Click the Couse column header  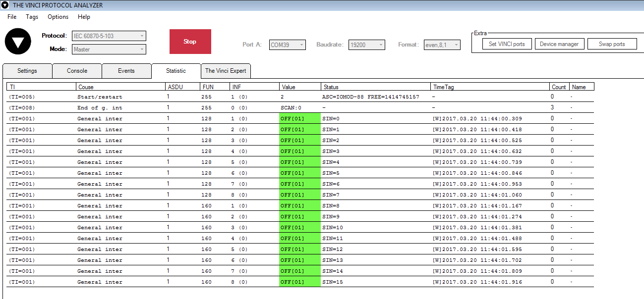click(x=121, y=87)
